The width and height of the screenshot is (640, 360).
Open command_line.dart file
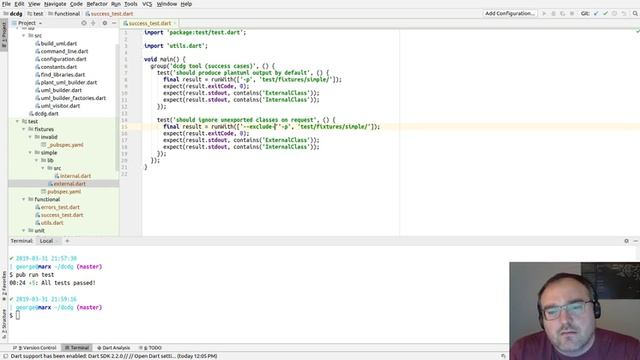point(62,51)
